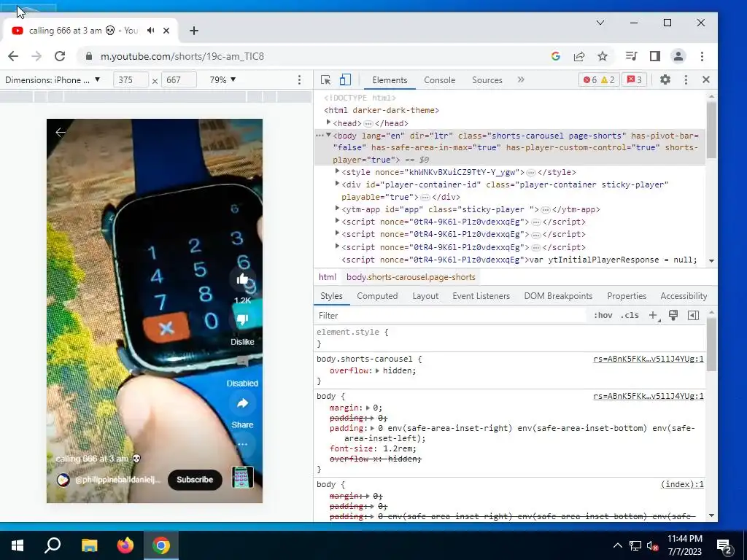Screen dimensions: 747x560
Task: Share the short via arrow icon
Action: tap(242, 403)
